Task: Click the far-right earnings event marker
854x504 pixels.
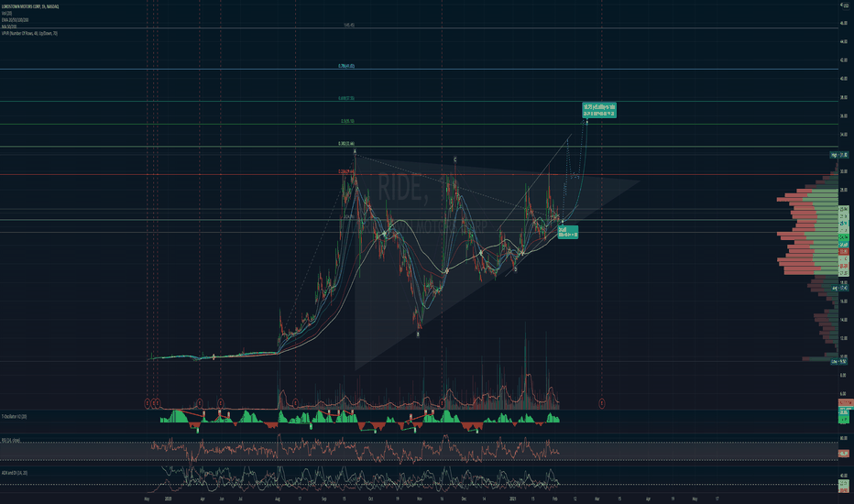Action: [602, 404]
